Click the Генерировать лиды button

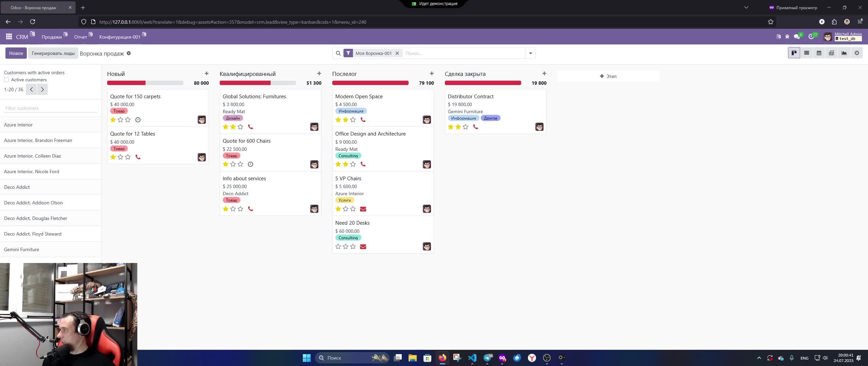(53, 53)
